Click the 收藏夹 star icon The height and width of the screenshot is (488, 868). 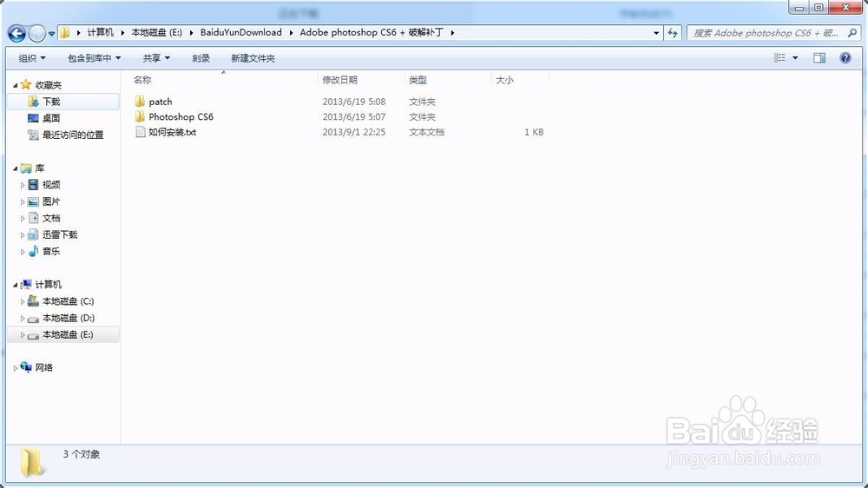[x=26, y=84]
